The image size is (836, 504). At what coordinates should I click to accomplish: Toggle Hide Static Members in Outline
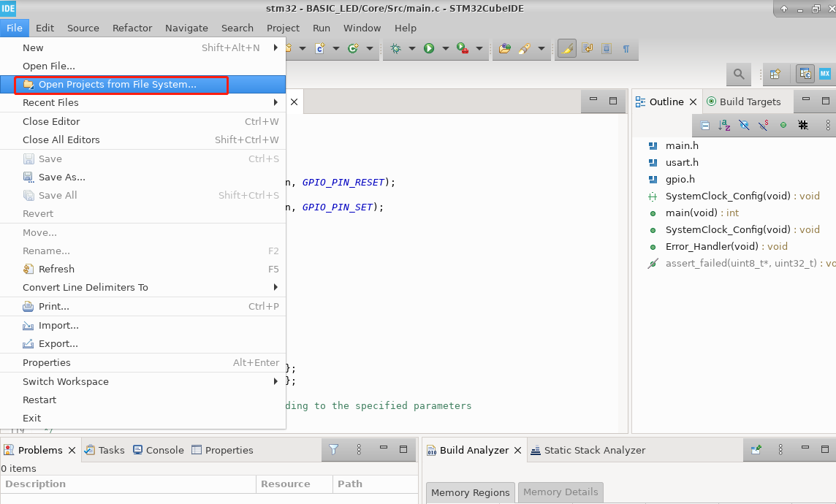coord(764,125)
